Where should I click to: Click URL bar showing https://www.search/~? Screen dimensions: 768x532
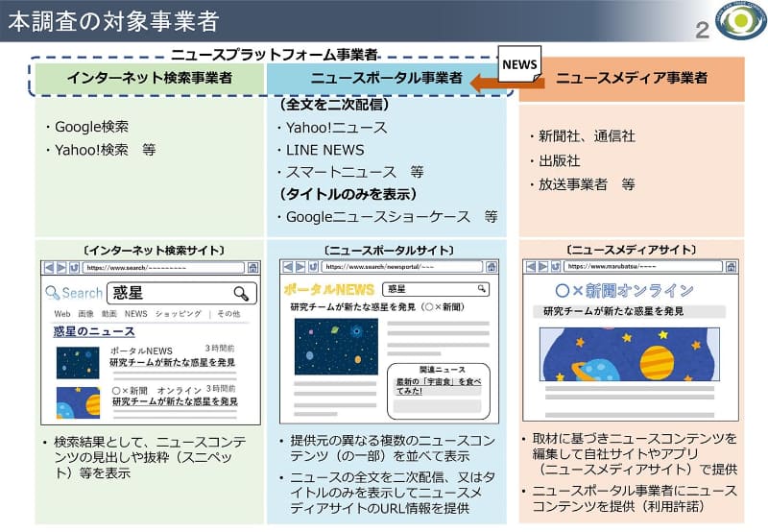163,268
